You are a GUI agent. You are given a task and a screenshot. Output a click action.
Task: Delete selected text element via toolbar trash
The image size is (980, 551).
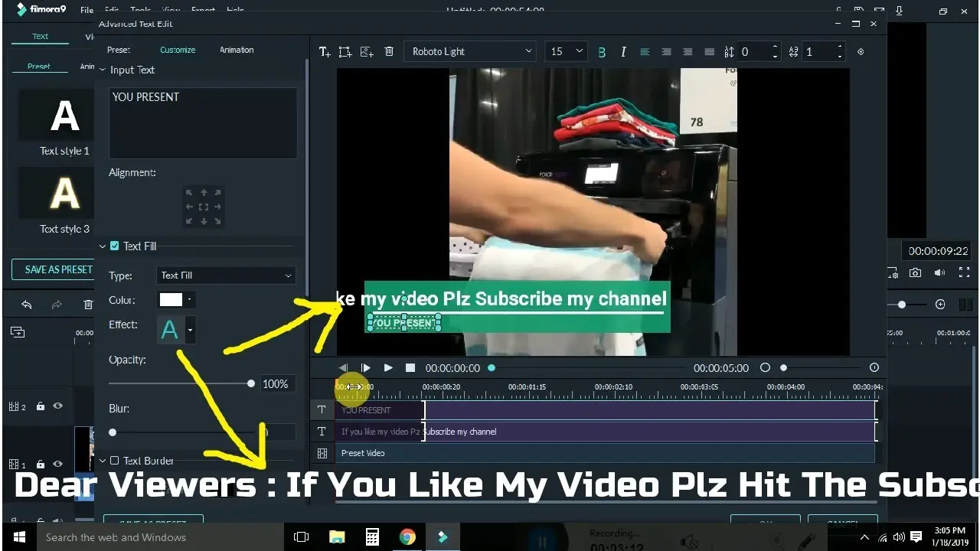click(389, 51)
